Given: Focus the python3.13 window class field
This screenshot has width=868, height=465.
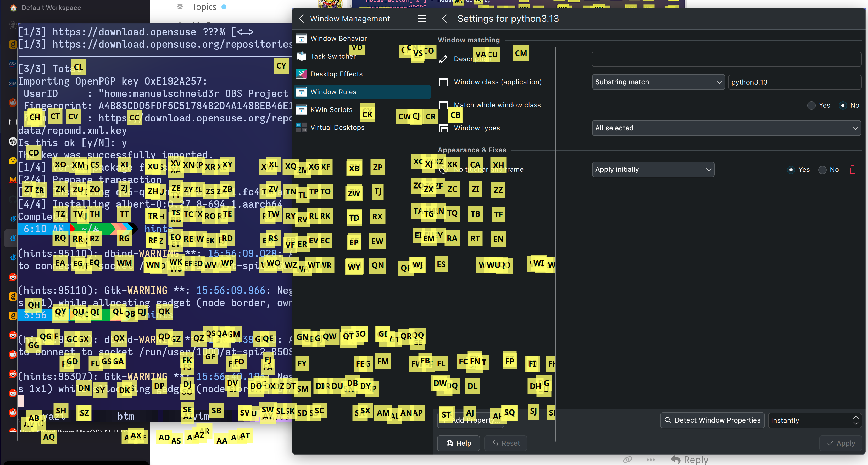Looking at the screenshot, I should pos(794,82).
